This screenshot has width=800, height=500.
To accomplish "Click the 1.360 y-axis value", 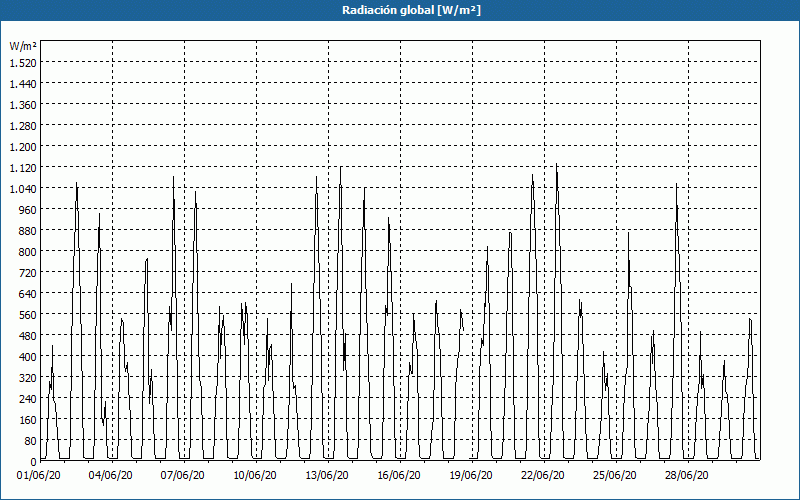I will (23, 105).
